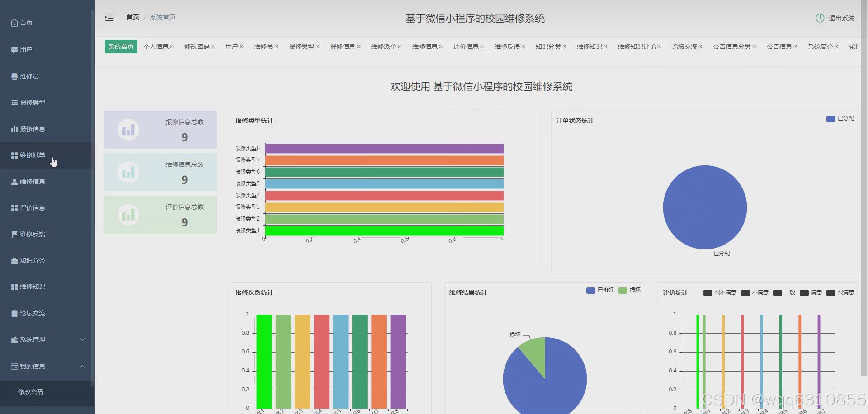
Task: Toggle the 损坏 legend in 维修结果统计
Action: [630, 291]
